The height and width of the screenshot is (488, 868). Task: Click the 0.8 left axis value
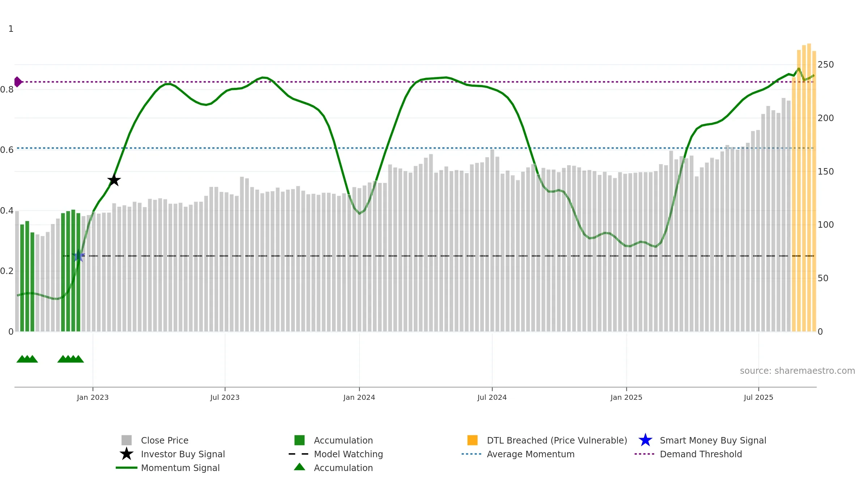(x=7, y=90)
